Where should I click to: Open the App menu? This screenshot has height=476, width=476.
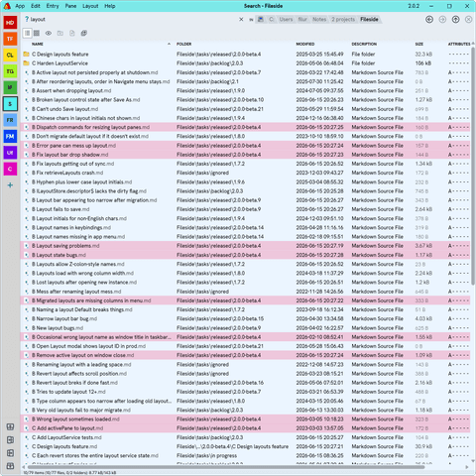(x=20, y=6)
